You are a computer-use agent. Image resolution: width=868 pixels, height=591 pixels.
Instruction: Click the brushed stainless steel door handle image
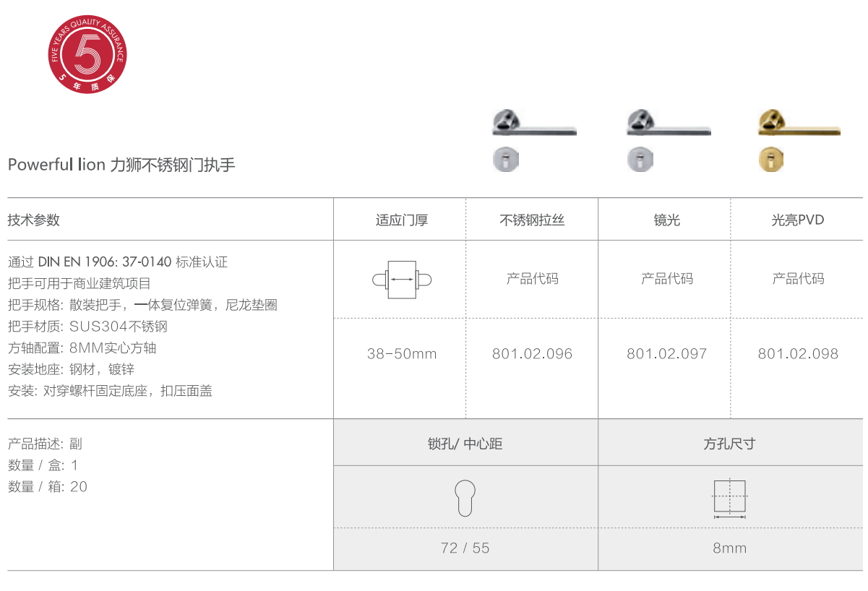[533, 124]
